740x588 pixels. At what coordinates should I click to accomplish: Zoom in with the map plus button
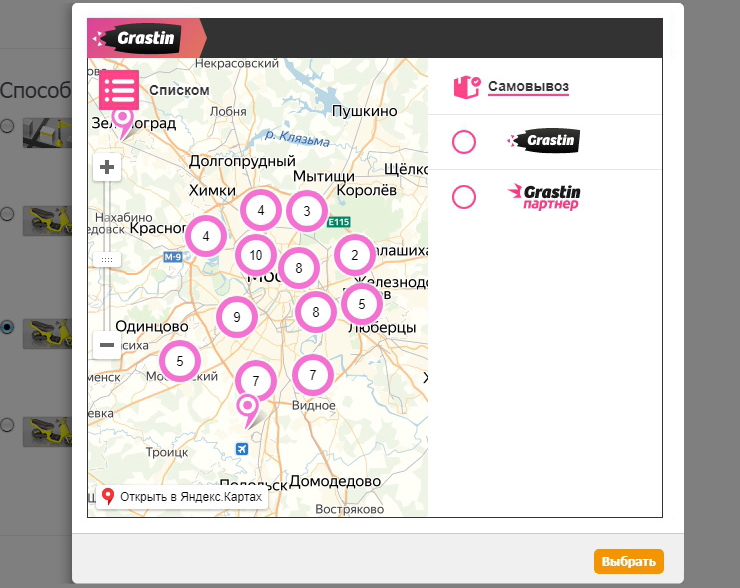pos(107,167)
